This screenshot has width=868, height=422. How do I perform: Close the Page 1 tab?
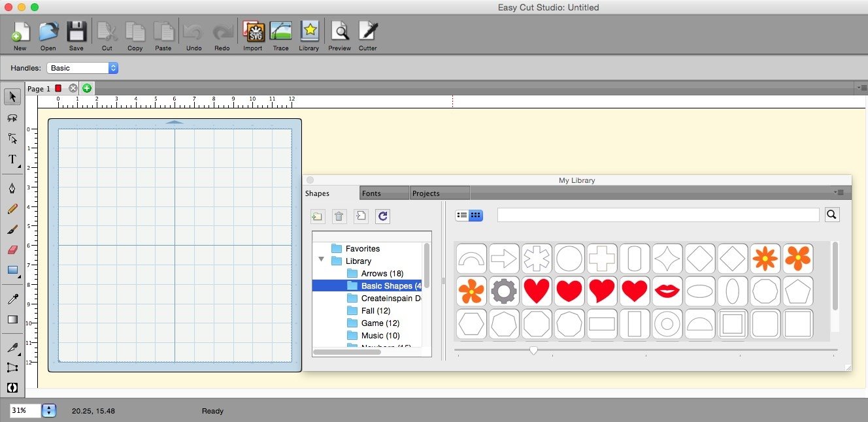73,88
